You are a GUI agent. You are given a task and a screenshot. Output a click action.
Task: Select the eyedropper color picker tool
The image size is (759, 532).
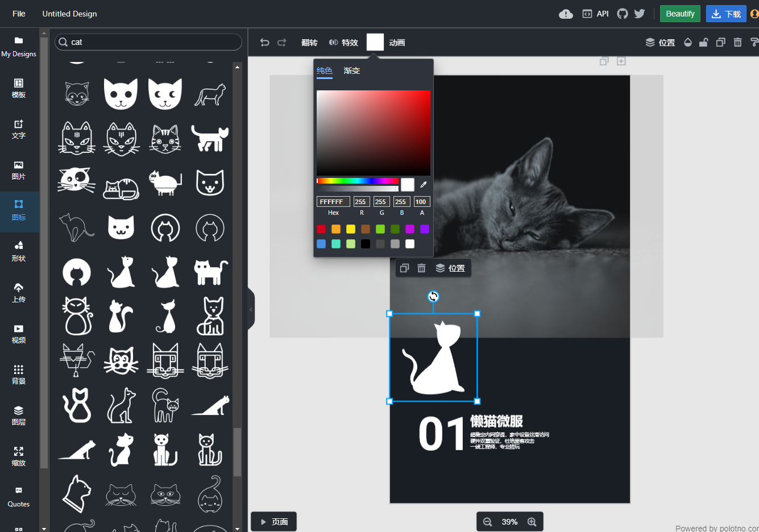click(423, 185)
